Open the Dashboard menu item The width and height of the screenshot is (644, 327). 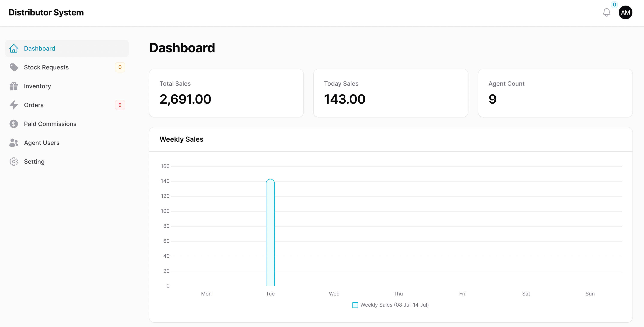[67, 48]
